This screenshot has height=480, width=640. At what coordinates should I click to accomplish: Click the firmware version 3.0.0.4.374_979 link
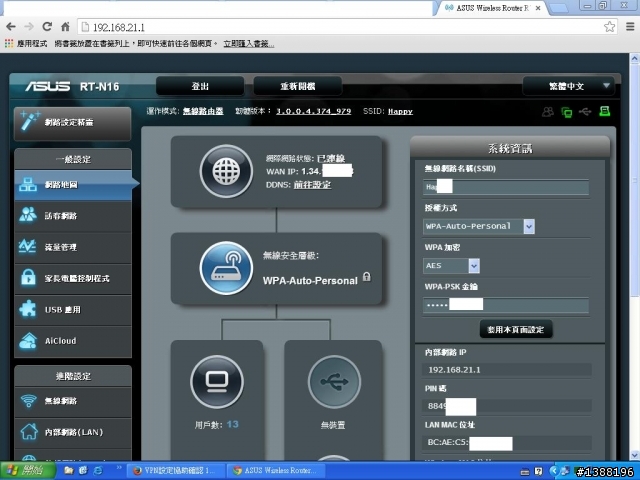click(x=313, y=111)
